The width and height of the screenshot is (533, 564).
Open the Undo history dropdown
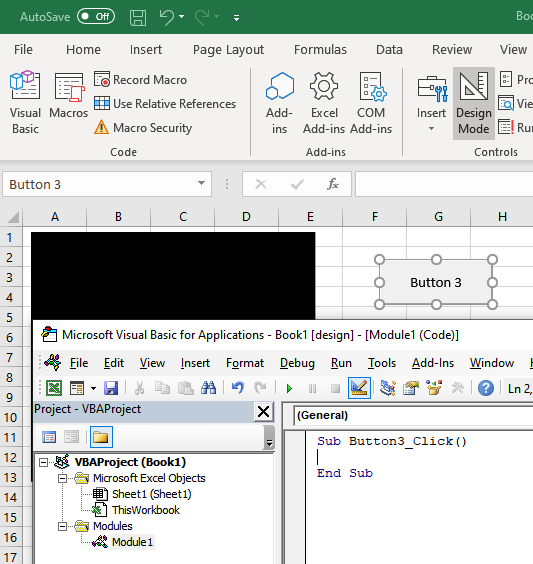click(x=182, y=17)
